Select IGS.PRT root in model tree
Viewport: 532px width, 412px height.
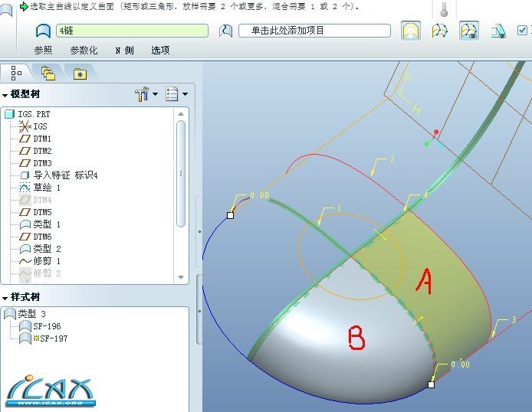(x=28, y=114)
